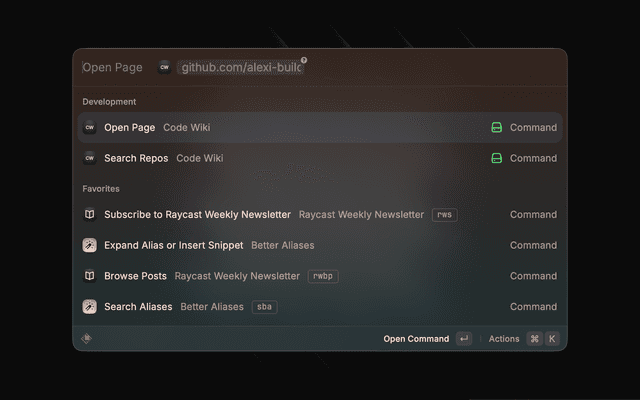The image size is (640, 400).
Task: Click the Subscribe to Raycast Weekly Newsletter icon
Action: tap(89, 215)
